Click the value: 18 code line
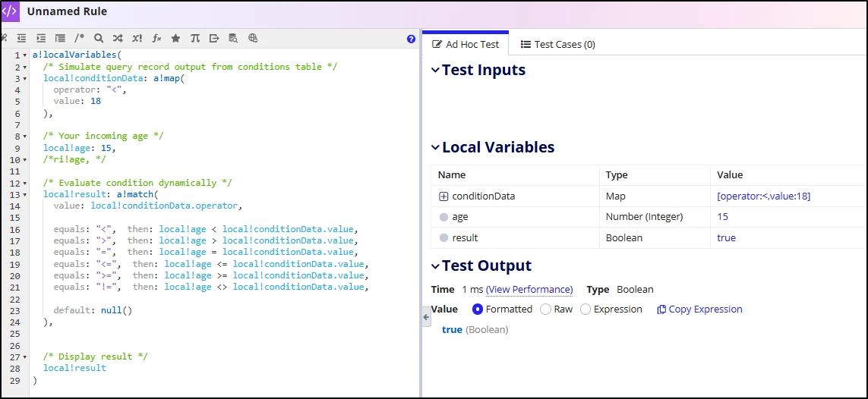 tap(77, 102)
